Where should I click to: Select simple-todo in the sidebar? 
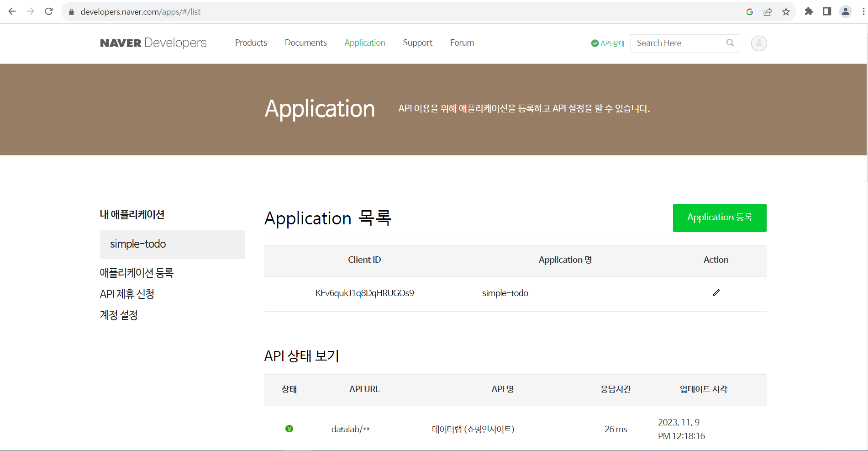point(172,244)
